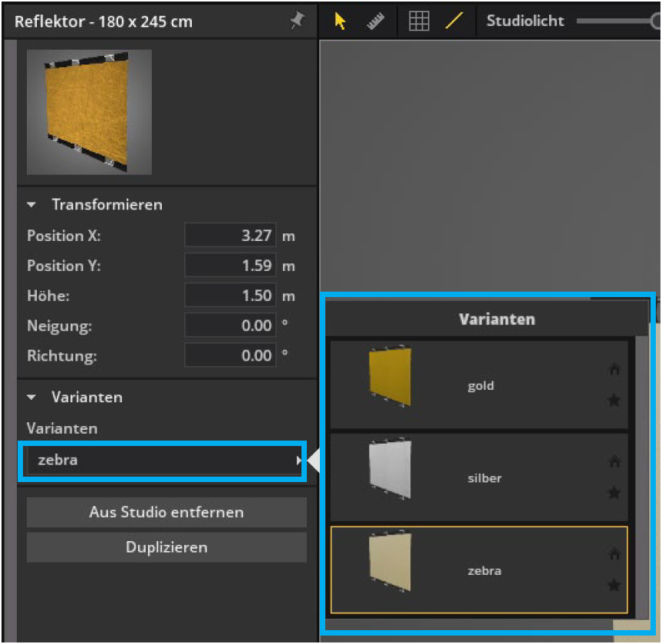
Task: Toggle the grid display icon
Action: (418, 21)
